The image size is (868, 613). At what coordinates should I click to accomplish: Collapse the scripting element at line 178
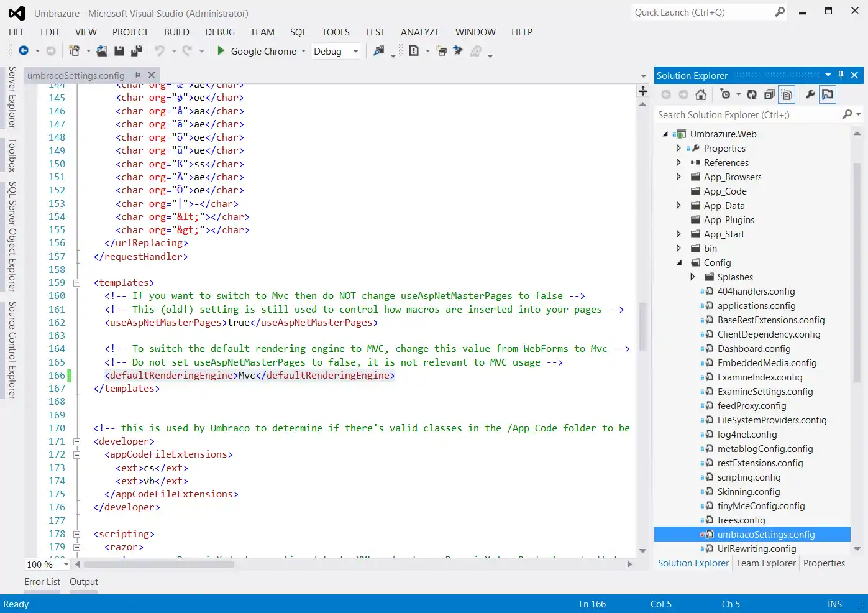pyautogui.click(x=77, y=534)
